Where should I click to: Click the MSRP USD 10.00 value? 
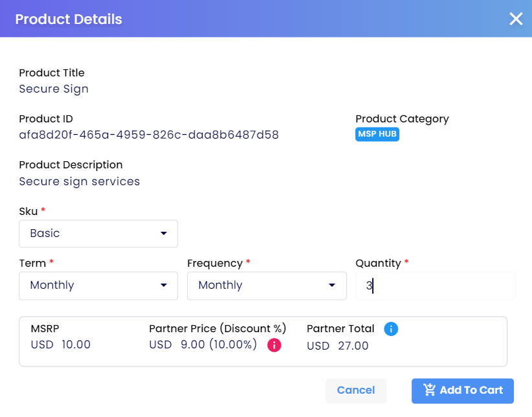61,344
